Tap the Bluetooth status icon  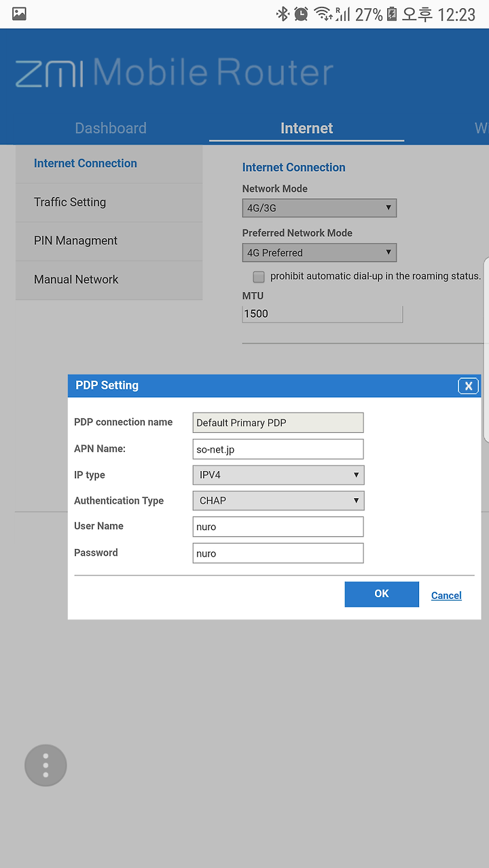click(283, 14)
